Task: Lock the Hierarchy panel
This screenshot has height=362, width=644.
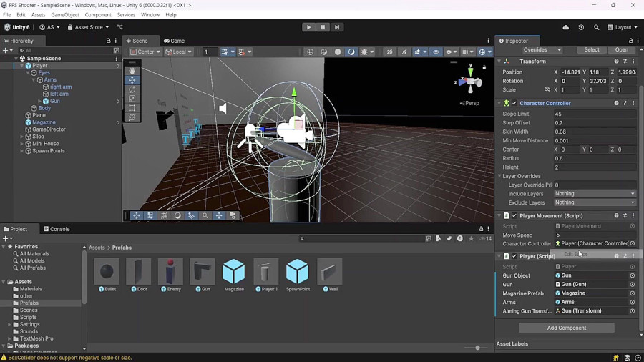Action: 109,41
